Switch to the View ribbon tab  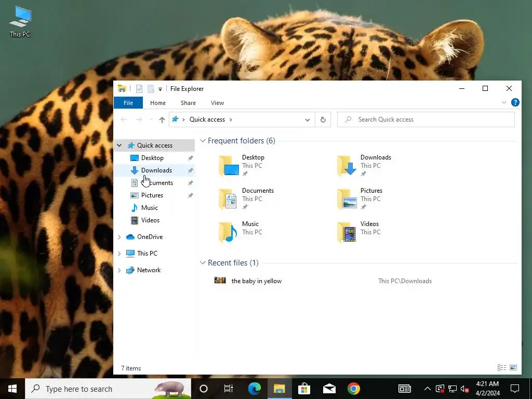click(x=217, y=103)
